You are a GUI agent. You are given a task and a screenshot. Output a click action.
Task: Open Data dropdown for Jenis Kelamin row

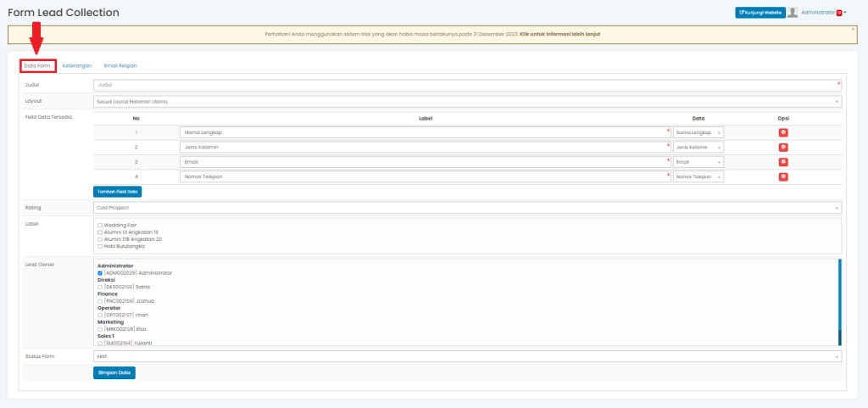pos(698,148)
